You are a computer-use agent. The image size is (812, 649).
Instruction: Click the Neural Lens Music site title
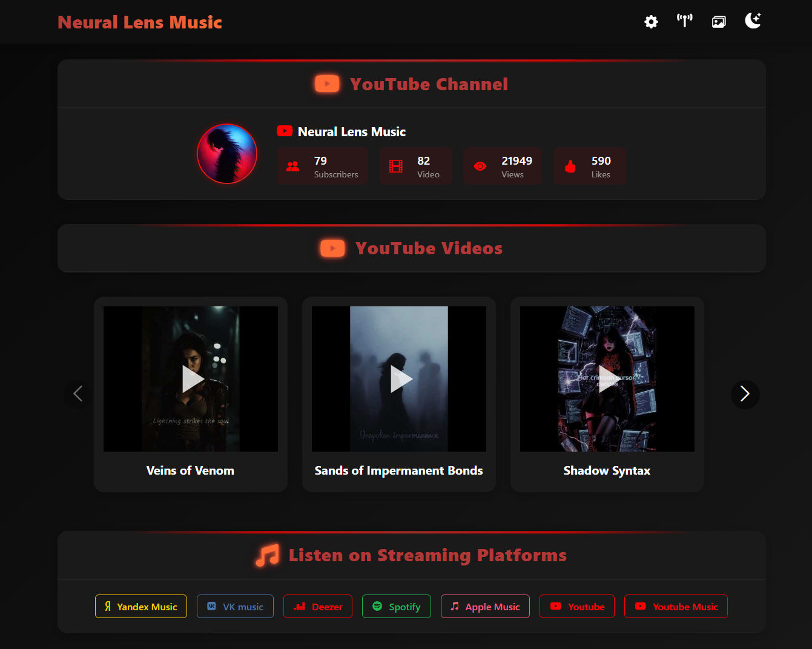pos(140,22)
